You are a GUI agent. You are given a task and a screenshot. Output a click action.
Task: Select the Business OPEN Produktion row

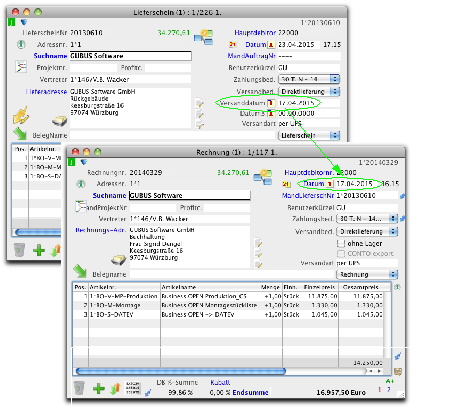tap(228, 296)
